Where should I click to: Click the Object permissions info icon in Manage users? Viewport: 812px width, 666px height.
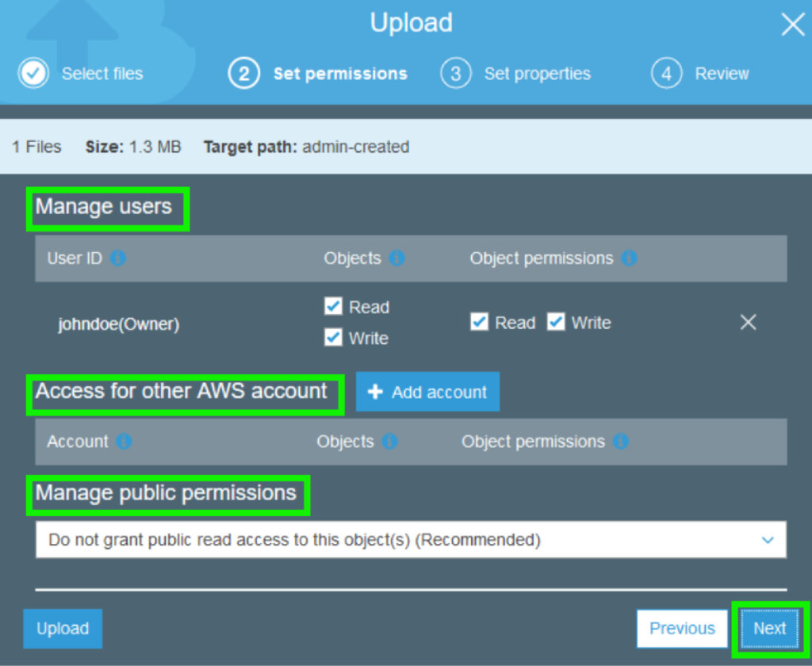click(x=629, y=258)
